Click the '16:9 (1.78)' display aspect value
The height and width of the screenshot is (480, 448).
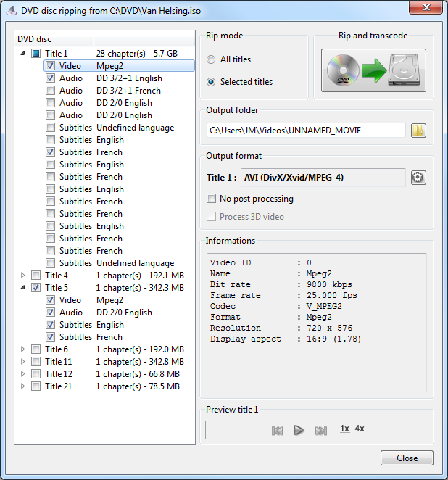point(334,339)
